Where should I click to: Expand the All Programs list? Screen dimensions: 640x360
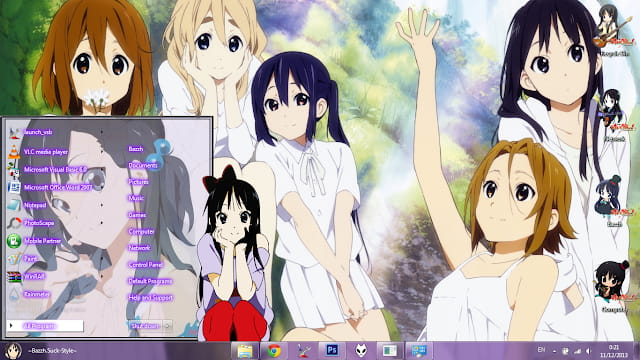click(45, 326)
